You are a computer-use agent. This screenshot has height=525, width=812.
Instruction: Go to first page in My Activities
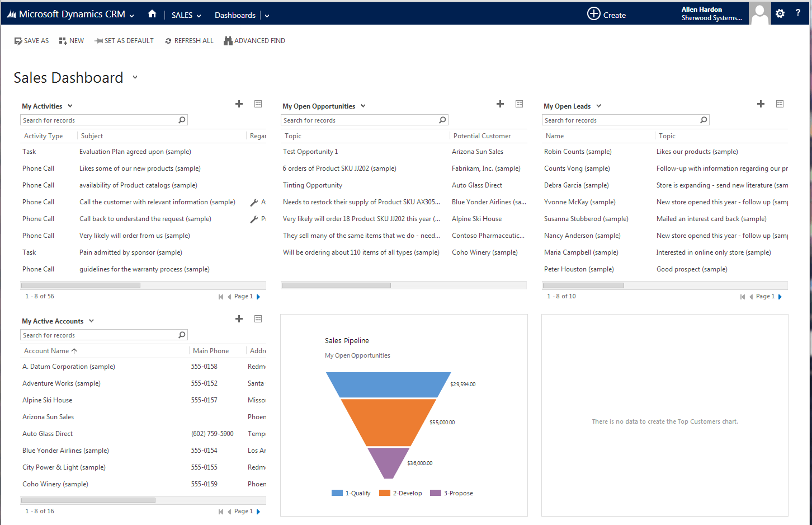click(221, 297)
